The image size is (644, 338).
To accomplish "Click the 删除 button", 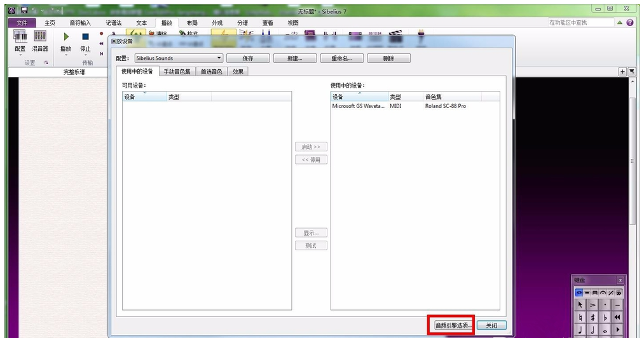I will tap(388, 58).
